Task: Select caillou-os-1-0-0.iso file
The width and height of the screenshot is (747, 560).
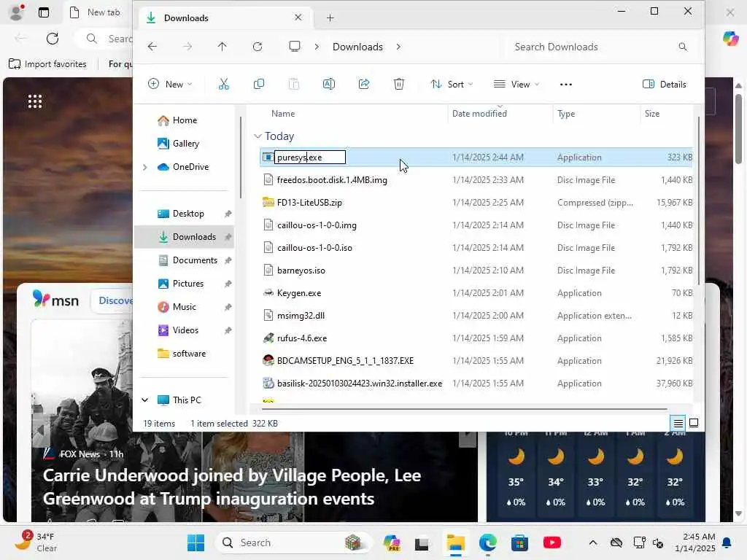Action: coord(314,248)
